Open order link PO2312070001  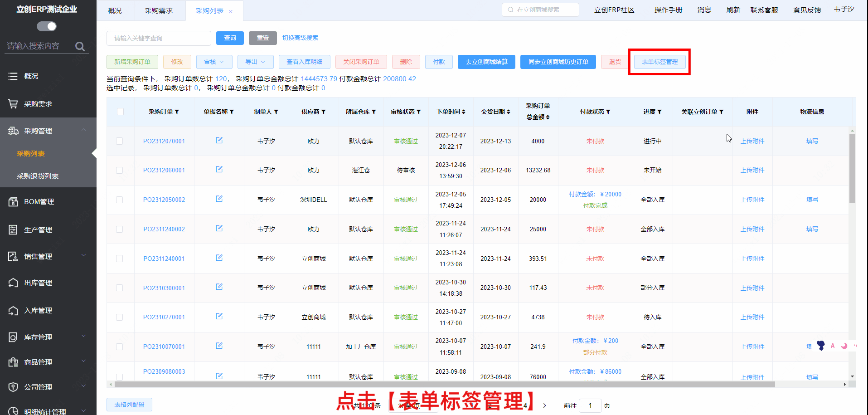coord(164,141)
